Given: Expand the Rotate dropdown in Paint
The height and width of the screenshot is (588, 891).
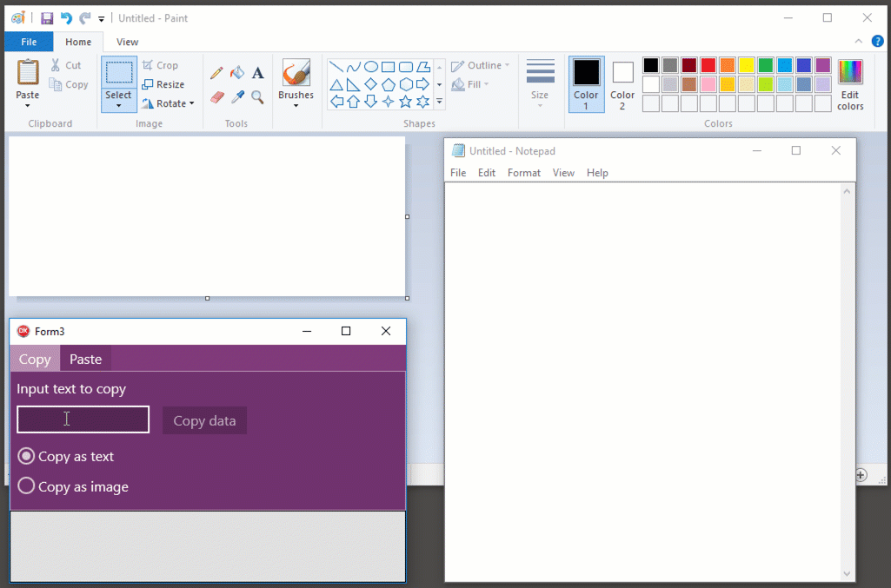Looking at the screenshot, I should [191, 103].
